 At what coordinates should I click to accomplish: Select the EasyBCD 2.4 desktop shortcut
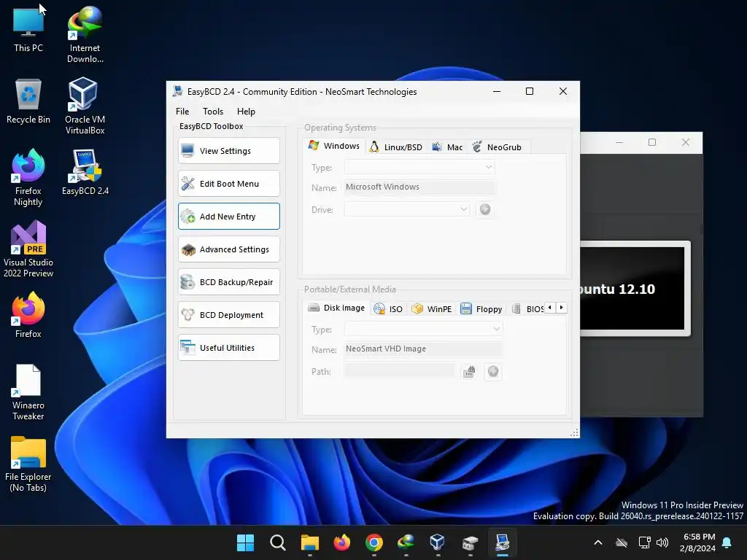(85, 172)
